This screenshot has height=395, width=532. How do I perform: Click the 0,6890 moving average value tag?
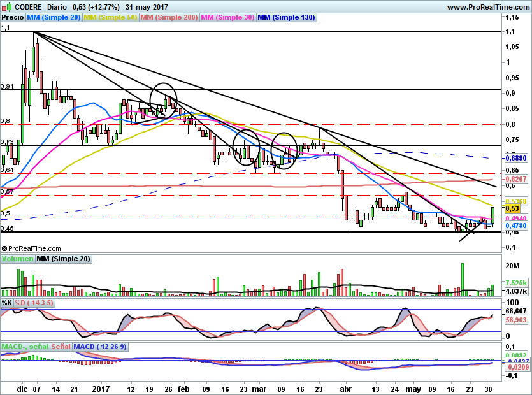tap(514, 157)
